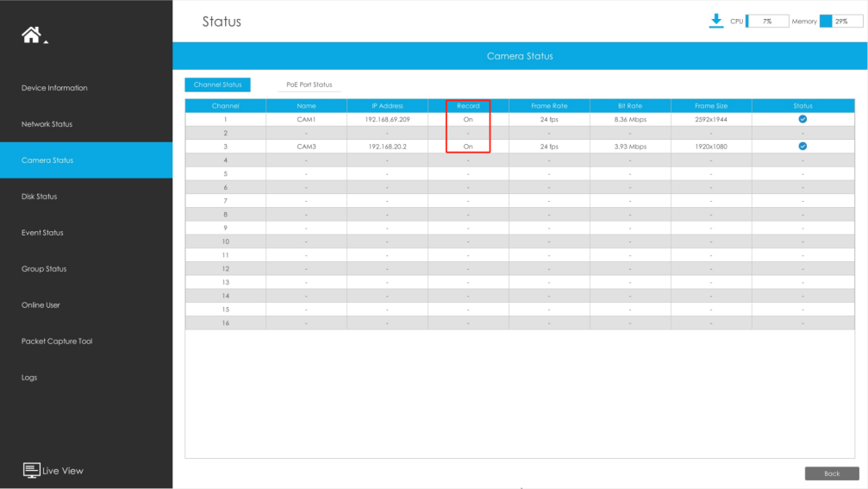The height and width of the screenshot is (489, 868).
Task: Switch to PoE Port Status tab
Action: click(309, 85)
